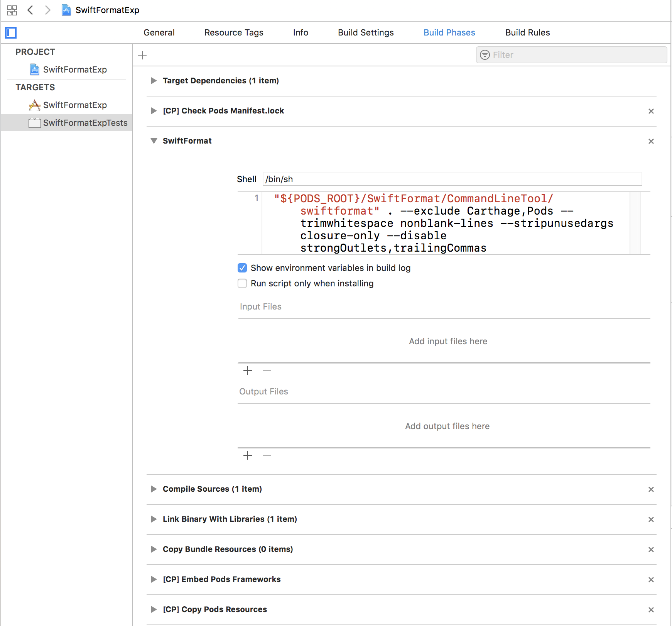672x626 pixels.
Task: Open the related items grid menu
Action: (12, 10)
